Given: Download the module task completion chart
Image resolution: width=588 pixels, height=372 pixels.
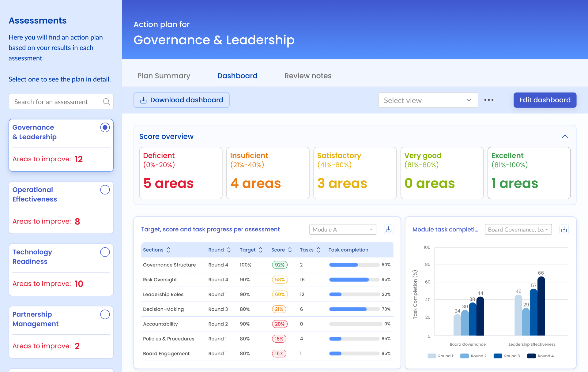Looking at the screenshot, I should pyautogui.click(x=564, y=229).
